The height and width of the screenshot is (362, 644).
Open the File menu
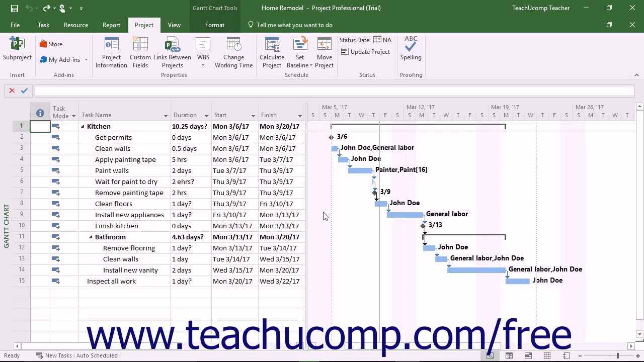(15, 25)
